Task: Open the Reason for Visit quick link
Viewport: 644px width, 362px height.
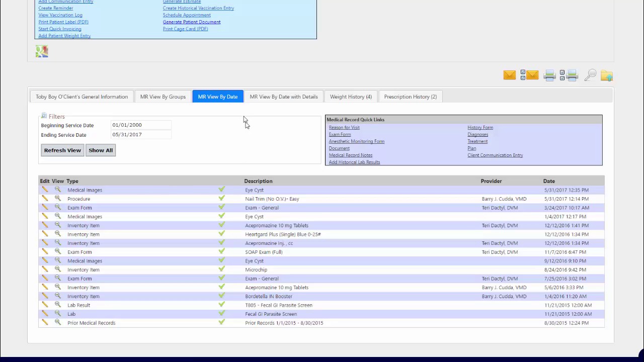Action: click(x=344, y=127)
